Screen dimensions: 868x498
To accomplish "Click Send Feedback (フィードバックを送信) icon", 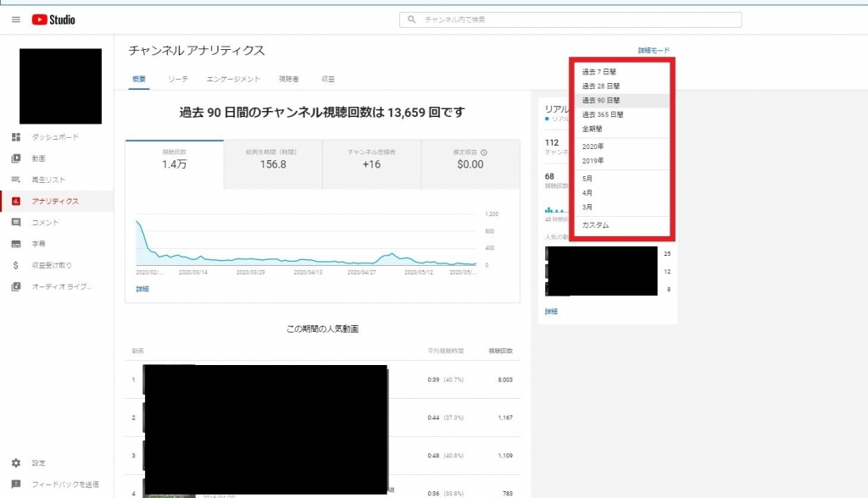I will point(16,484).
